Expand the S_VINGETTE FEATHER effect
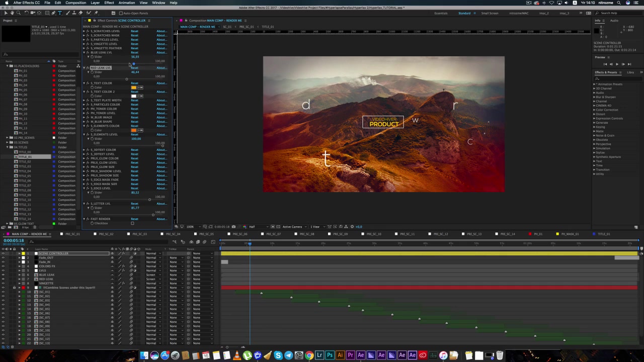644x362 pixels. tap(84, 48)
